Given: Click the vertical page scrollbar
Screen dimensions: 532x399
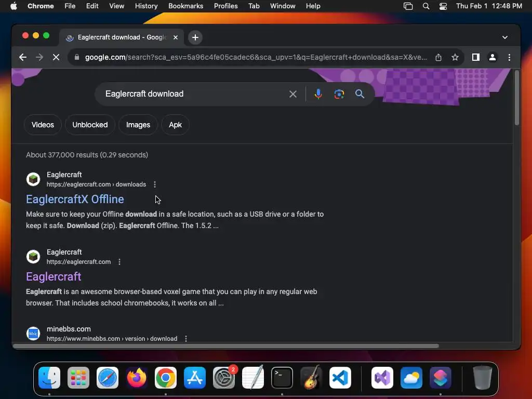Looking at the screenshot, I should (517, 98).
